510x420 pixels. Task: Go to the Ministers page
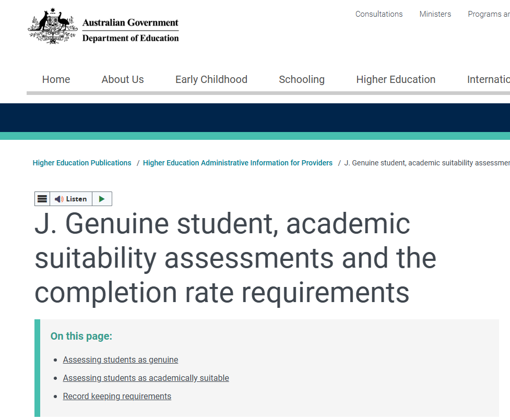click(x=435, y=14)
